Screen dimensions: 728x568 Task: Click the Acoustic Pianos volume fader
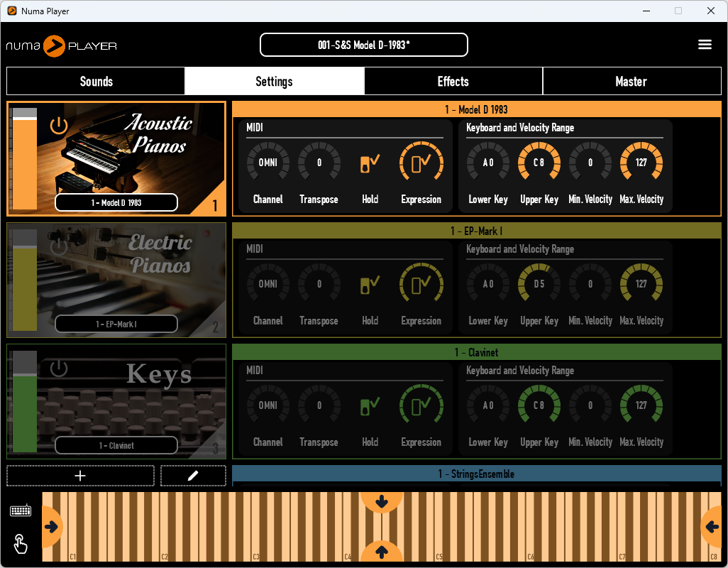[25, 159]
